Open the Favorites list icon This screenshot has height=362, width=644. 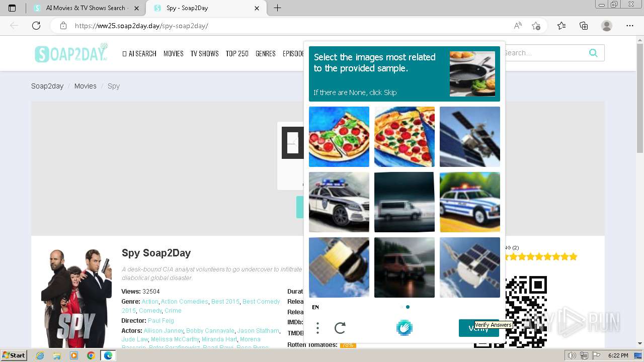click(x=561, y=26)
